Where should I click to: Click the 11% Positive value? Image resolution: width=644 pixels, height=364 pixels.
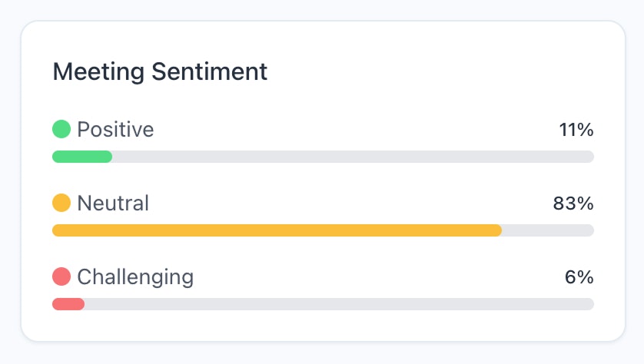click(576, 130)
